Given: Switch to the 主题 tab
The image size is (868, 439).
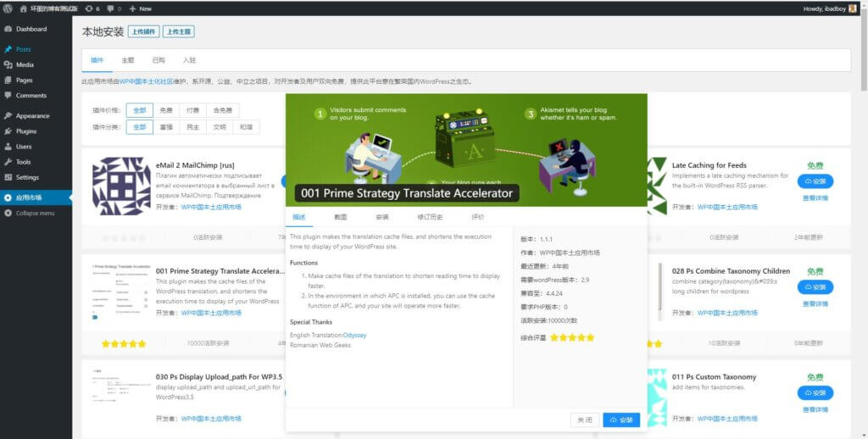Looking at the screenshot, I should [128, 60].
